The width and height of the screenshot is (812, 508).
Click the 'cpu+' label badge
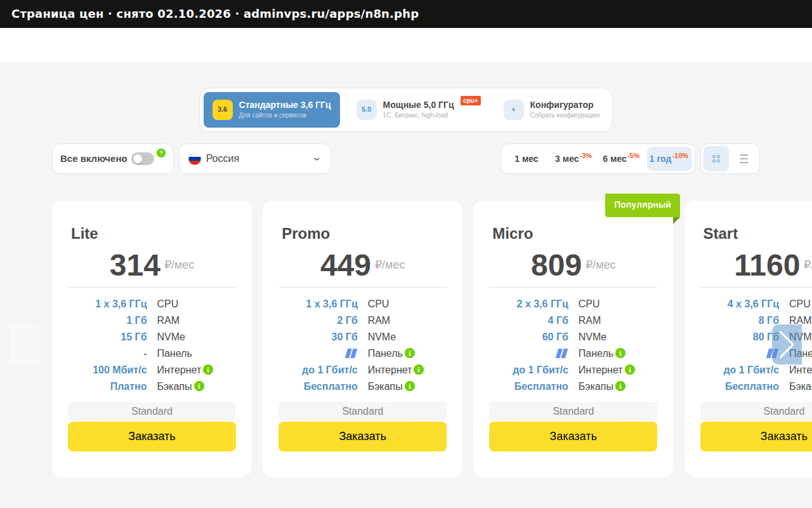pos(471,100)
